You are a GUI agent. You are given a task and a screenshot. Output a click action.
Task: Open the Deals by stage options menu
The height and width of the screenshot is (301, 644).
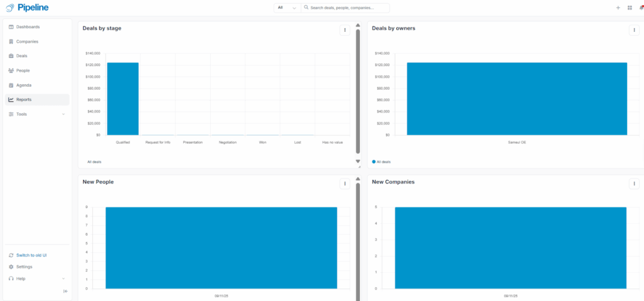(345, 30)
